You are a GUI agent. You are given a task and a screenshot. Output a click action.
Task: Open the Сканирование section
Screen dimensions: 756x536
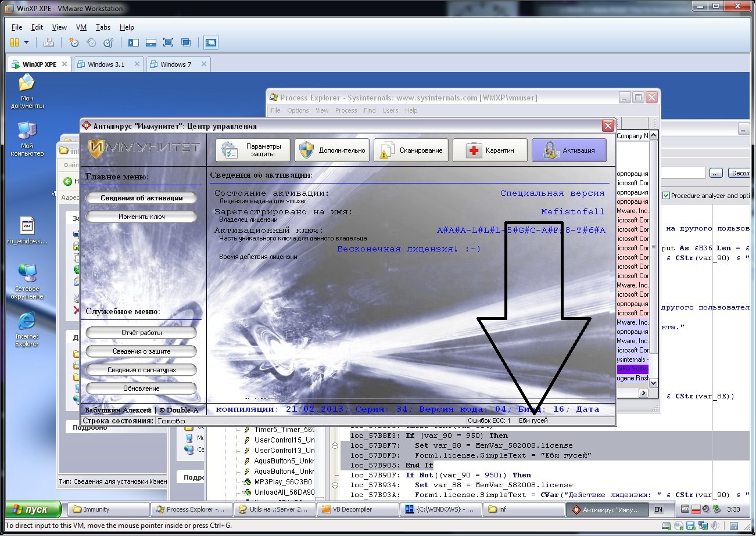pos(411,150)
